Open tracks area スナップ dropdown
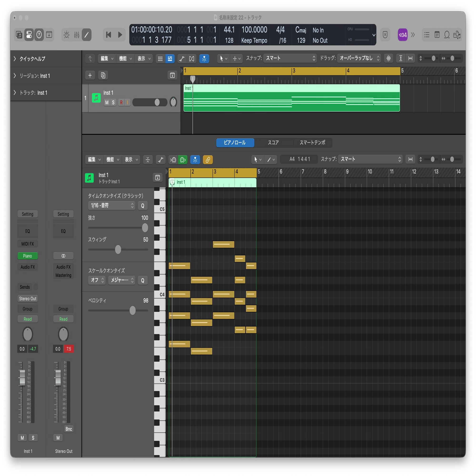This screenshot has width=476, height=476. [x=290, y=58]
